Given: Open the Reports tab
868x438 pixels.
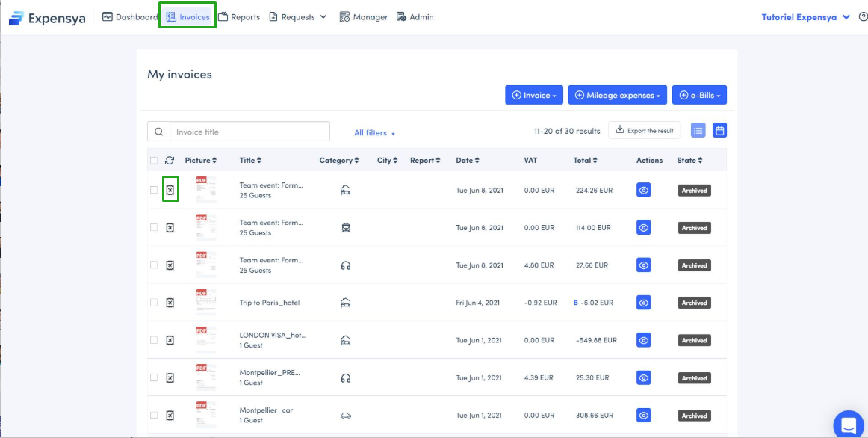Looking at the screenshot, I should [239, 17].
